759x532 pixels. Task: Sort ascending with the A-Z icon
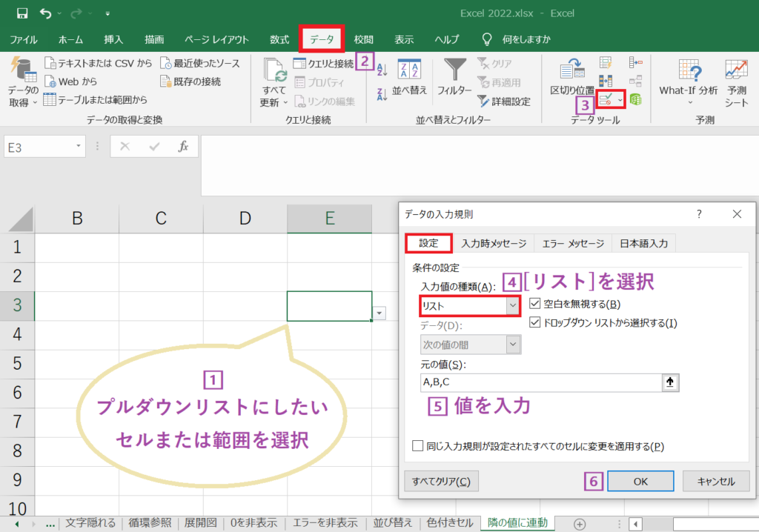coord(382,69)
